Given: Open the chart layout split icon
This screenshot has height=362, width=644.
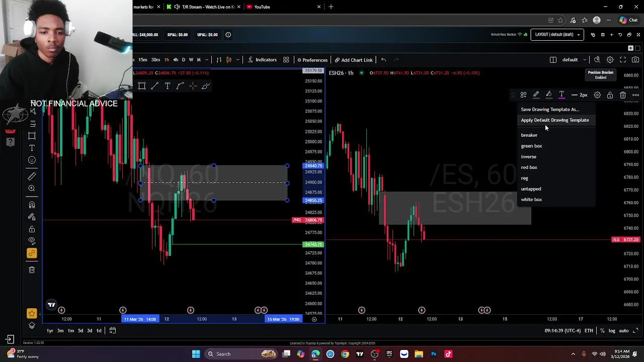Looking at the screenshot, I should (x=553, y=60).
